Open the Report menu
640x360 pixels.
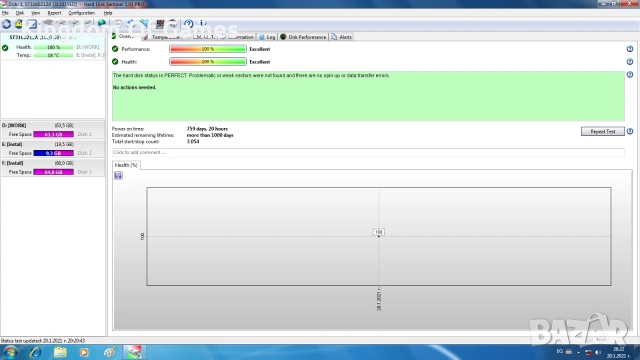click(54, 13)
